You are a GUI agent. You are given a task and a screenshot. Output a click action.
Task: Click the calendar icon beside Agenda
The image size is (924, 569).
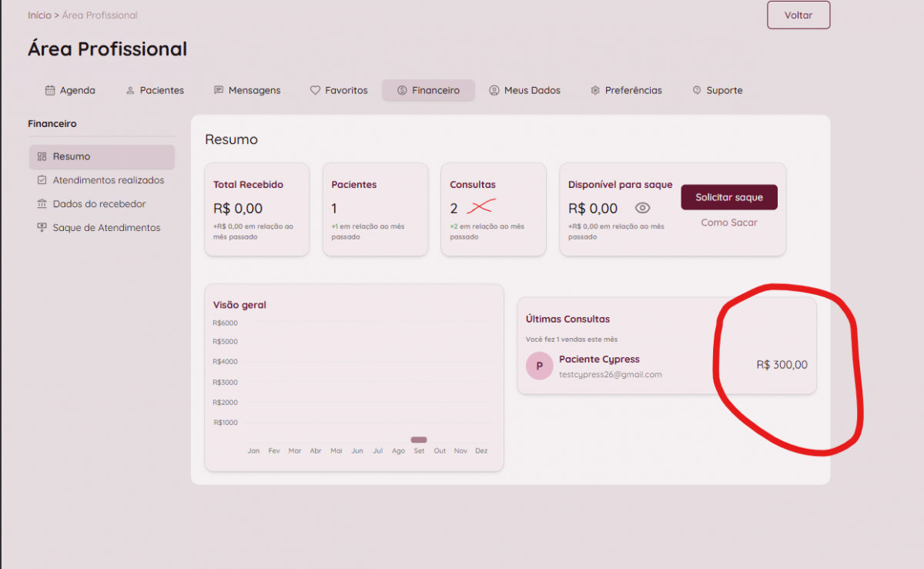click(50, 91)
